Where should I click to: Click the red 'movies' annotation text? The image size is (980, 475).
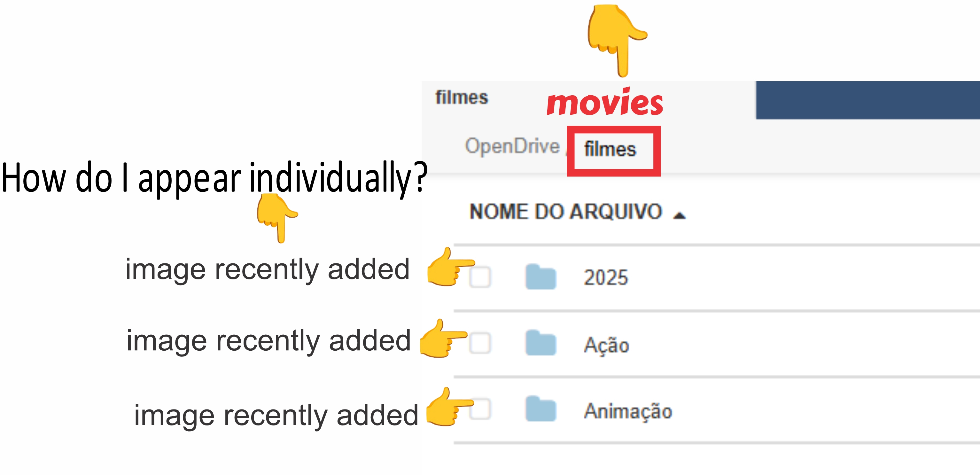(604, 103)
